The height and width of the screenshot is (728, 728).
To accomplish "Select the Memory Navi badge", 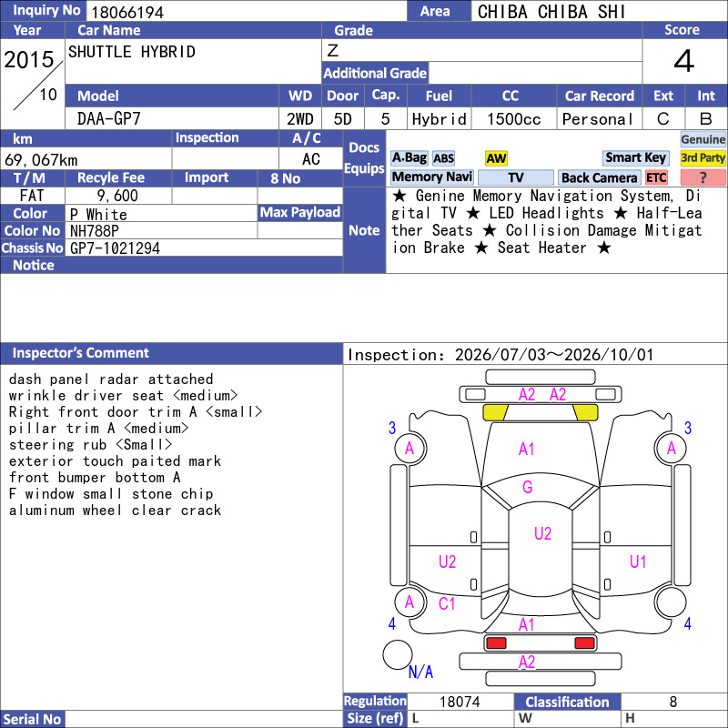I will point(431,177).
